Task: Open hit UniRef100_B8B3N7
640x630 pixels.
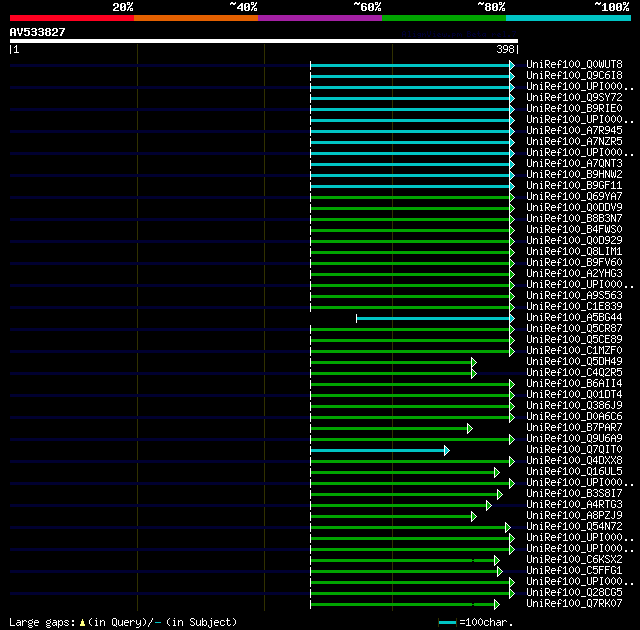Action: 574,219
